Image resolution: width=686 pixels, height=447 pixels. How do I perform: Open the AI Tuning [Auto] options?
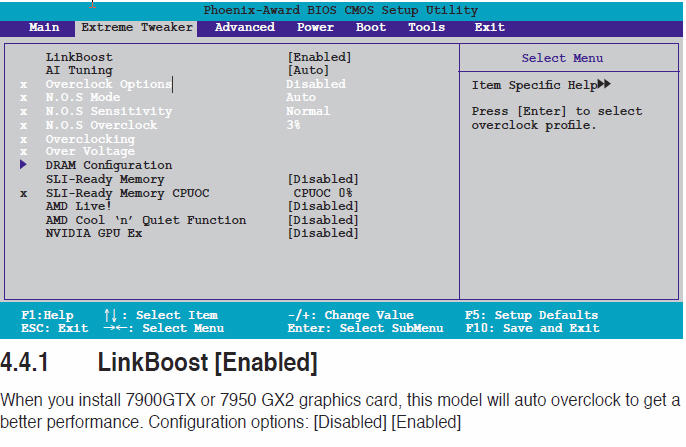308,71
